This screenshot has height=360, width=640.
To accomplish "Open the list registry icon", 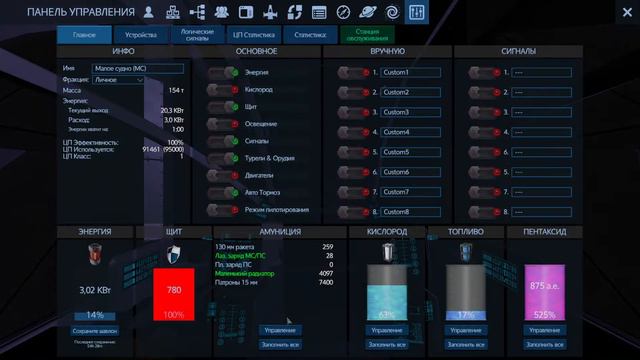I will [x=319, y=12].
